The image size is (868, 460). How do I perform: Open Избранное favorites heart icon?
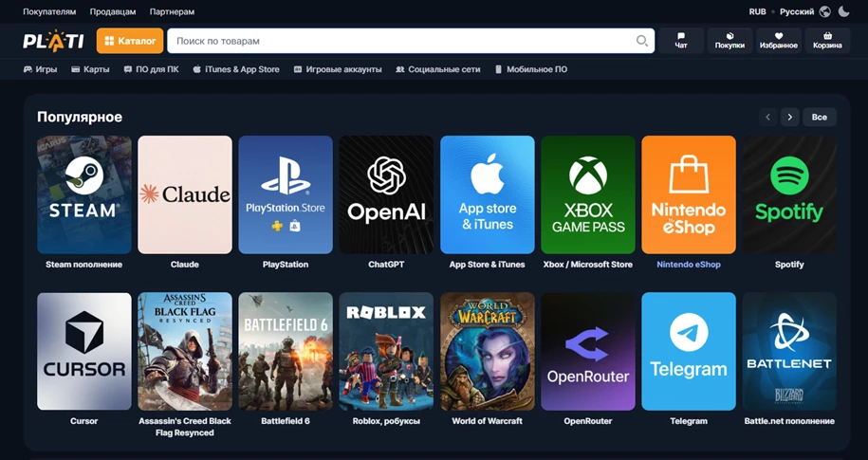pos(778,41)
